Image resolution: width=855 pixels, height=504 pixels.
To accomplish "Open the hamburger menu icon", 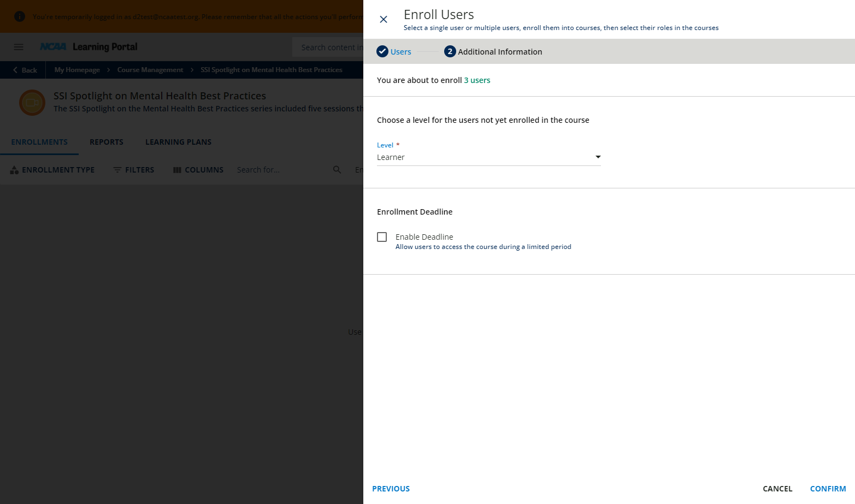I will click(19, 48).
